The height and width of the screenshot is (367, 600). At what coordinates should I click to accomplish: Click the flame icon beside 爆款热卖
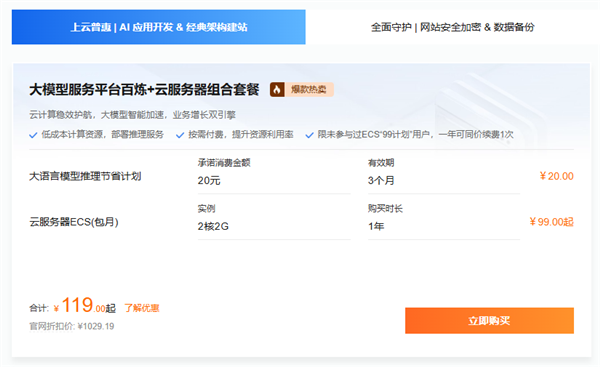[277, 90]
